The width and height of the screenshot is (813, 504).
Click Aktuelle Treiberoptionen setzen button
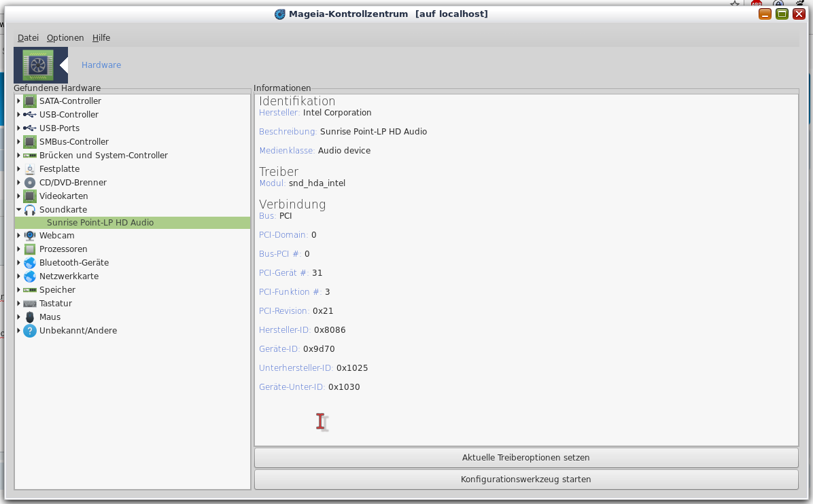point(525,458)
